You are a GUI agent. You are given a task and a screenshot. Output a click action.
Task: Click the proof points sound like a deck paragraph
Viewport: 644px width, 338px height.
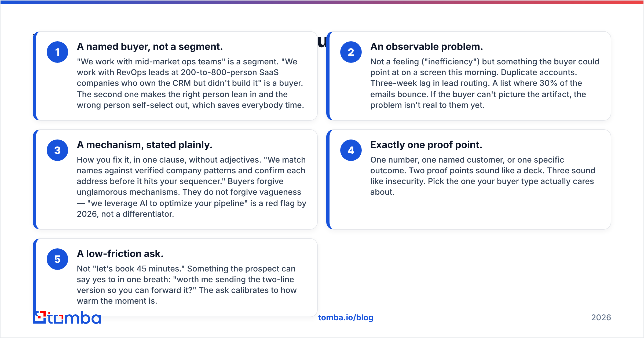click(x=483, y=176)
